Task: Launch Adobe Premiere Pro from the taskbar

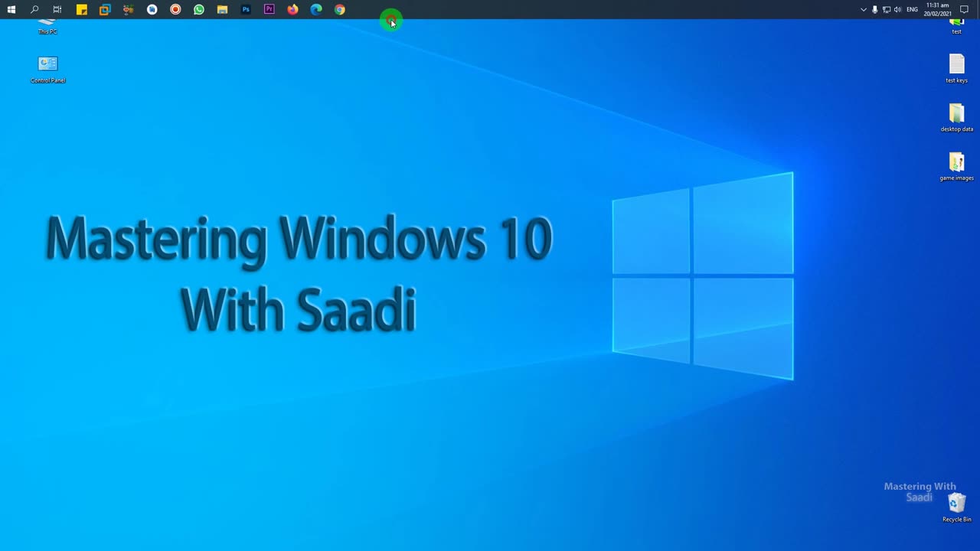Action: click(x=269, y=9)
